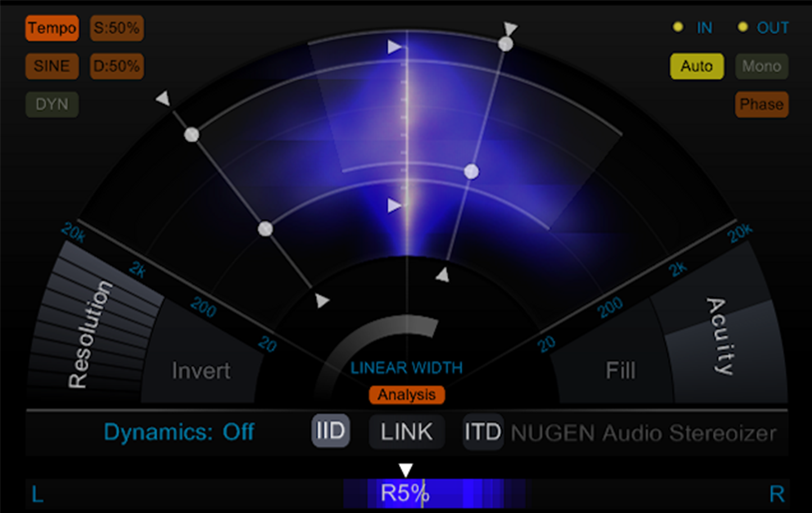Click the right 2k frequency label
The image size is (812, 513).
tap(677, 269)
